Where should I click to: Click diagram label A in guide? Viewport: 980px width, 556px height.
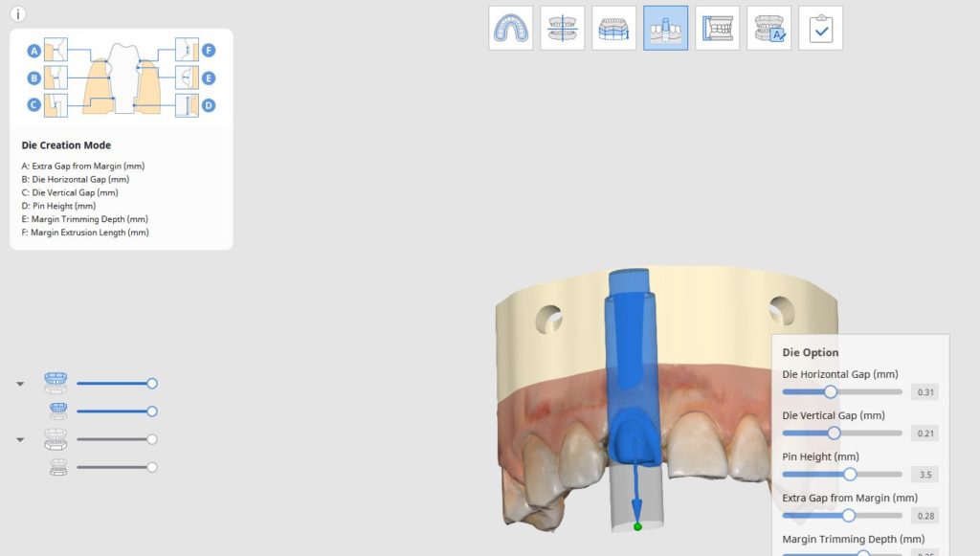click(34, 51)
